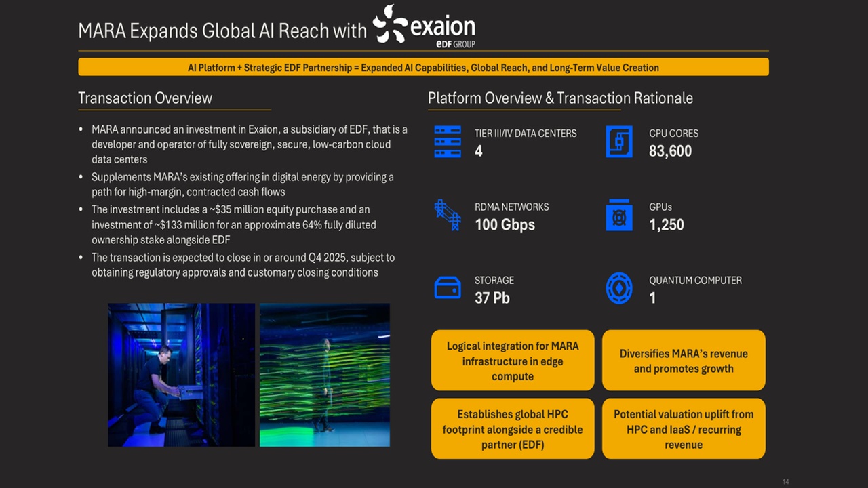The height and width of the screenshot is (488, 868).
Task: Click the GPUs label
Action: [x=660, y=207]
